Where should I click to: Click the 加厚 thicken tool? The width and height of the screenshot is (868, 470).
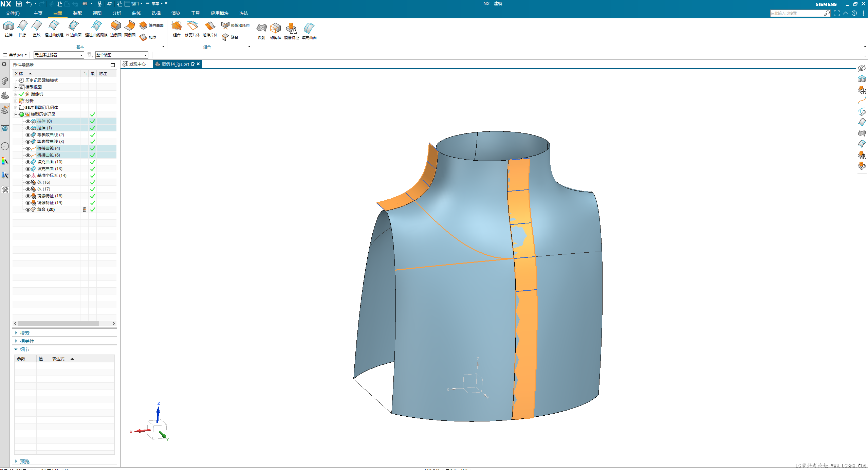148,37
